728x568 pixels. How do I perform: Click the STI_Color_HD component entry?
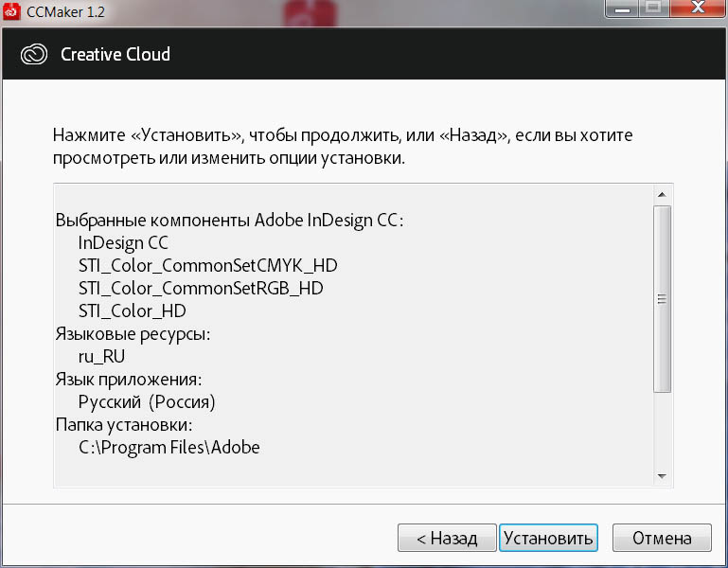point(132,311)
